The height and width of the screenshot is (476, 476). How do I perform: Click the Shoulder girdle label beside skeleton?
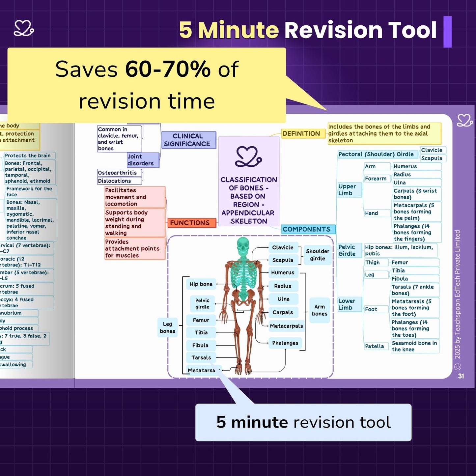(317, 255)
